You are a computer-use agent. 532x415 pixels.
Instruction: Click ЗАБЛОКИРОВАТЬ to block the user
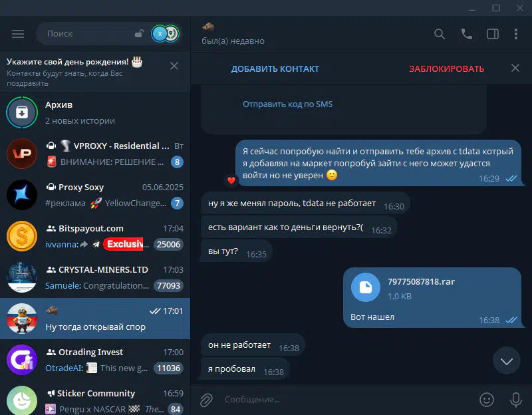446,69
